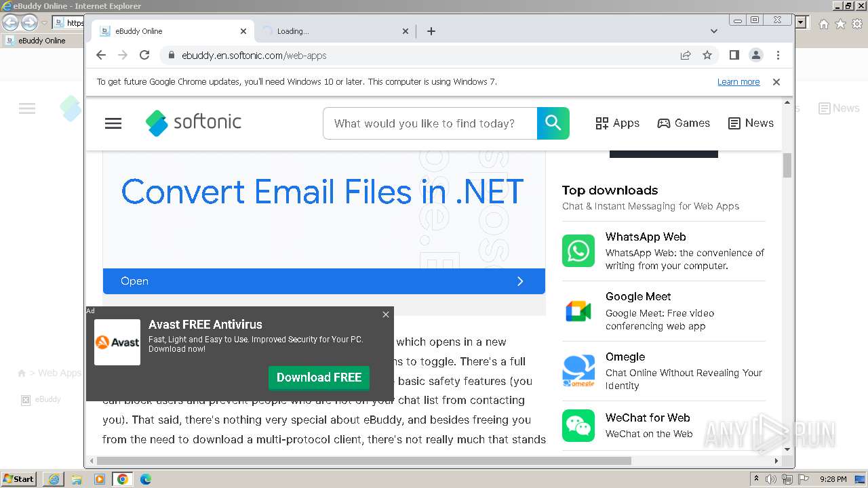Click Convert Email Files in .NET ad
This screenshot has width=868, height=488.
[x=323, y=192]
